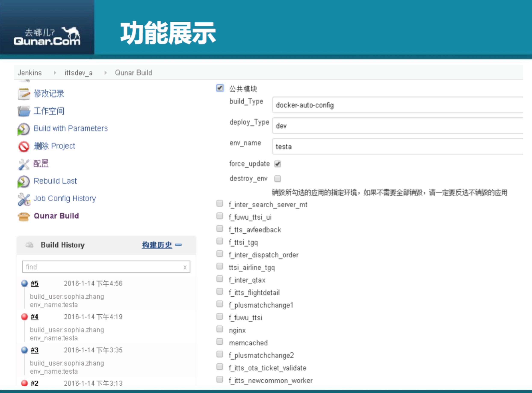Select ittsdev_a in the breadcrumb bar

[x=79, y=73]
